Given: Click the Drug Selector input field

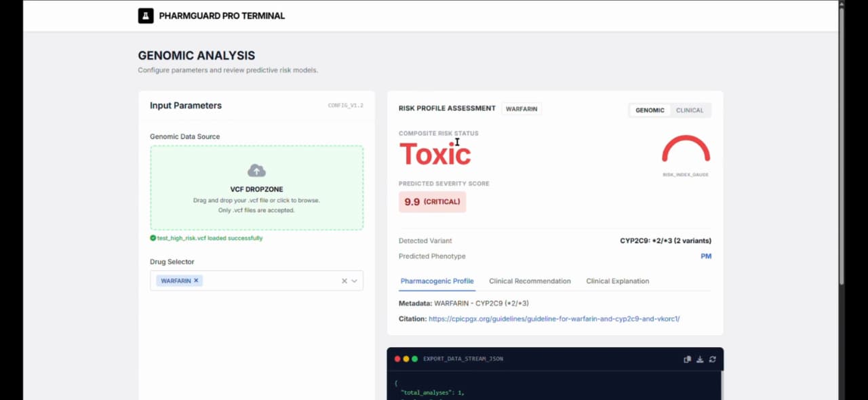Looking at the screenshot, I should point(271,281).
